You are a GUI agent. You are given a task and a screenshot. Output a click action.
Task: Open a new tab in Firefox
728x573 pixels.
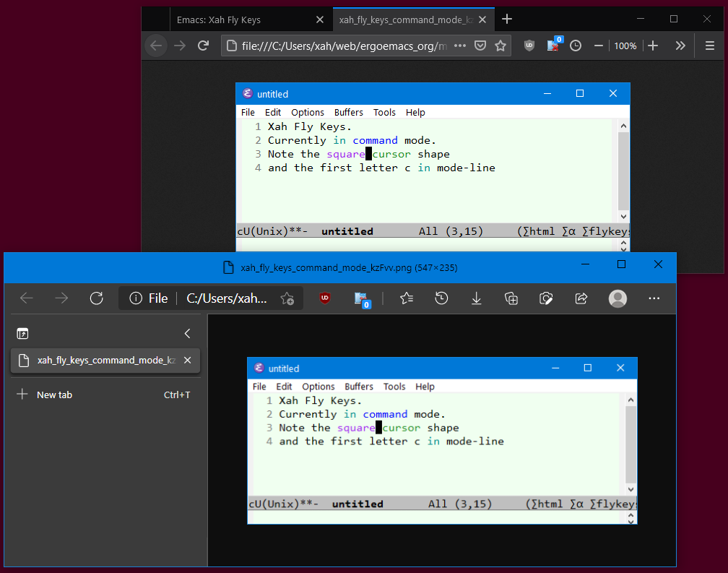click(507, 19)
